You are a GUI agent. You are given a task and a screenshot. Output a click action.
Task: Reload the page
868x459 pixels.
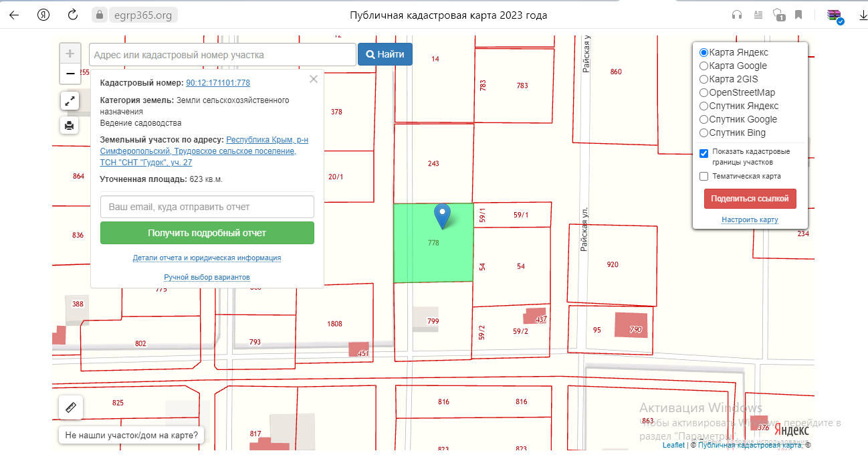tap(74, 15)
